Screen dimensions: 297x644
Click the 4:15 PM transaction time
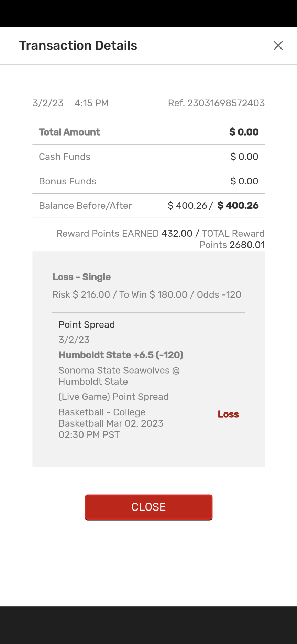[91, 103]
